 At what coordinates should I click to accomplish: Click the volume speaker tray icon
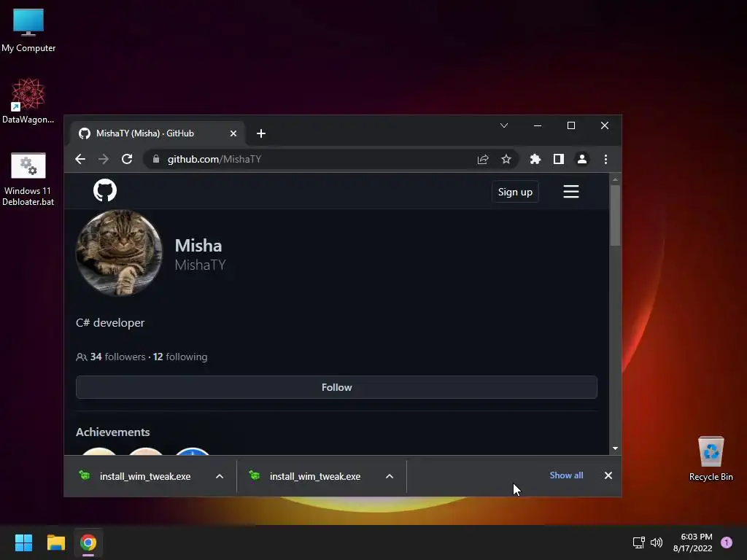(x=657, y=542)
